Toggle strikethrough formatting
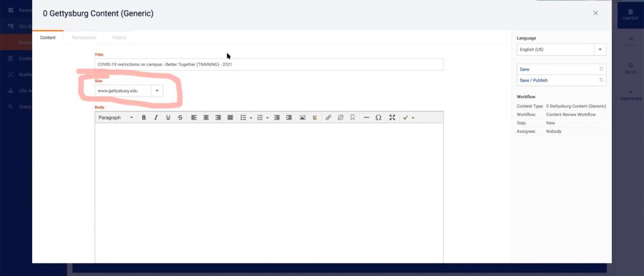This screenshot has width=644, height=276. point(180,117)
